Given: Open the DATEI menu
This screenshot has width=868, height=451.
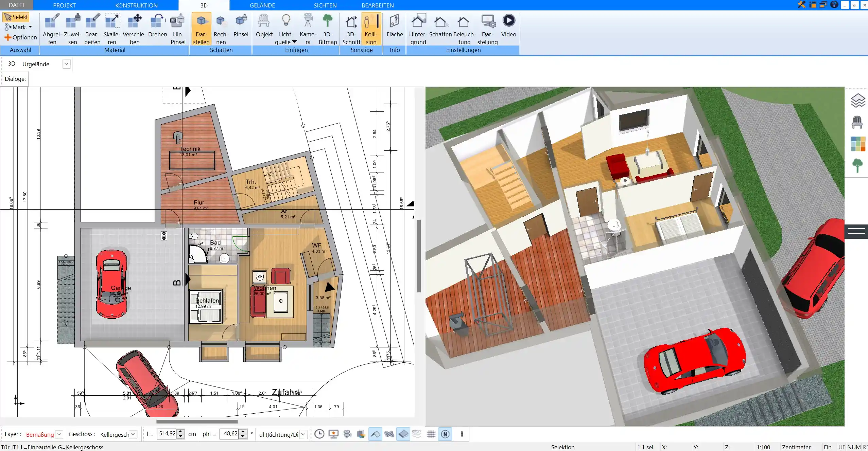Looking at the screenshot, I should pos(16,5).
